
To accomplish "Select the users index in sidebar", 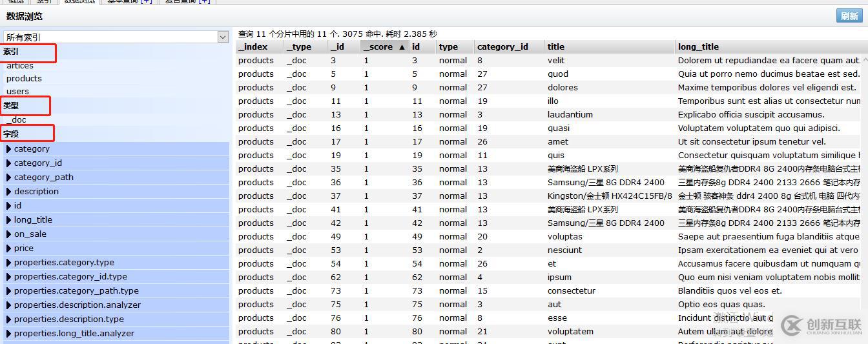I will (17, 91).
